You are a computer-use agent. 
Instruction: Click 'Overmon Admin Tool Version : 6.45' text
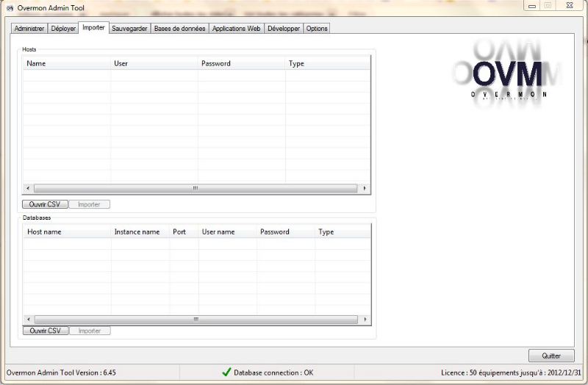(x=61, y=373)
